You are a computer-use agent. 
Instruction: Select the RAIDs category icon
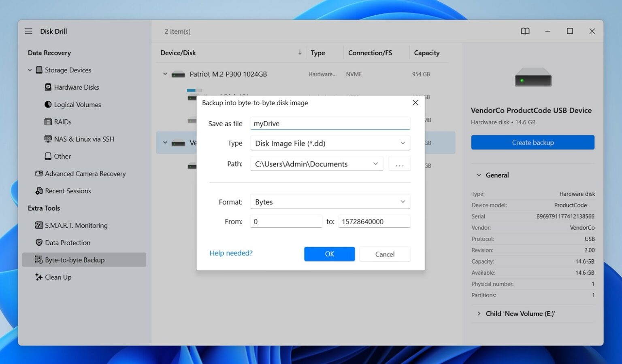coord(48,122)
